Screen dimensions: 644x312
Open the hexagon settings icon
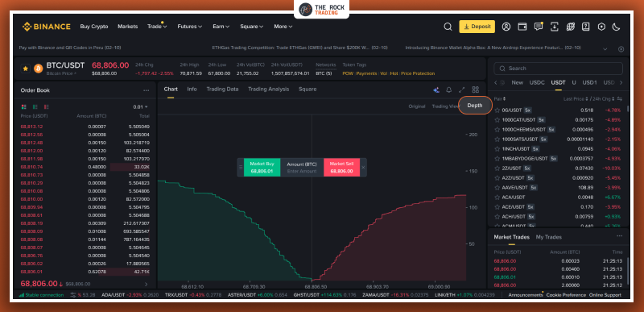[601, 27]
